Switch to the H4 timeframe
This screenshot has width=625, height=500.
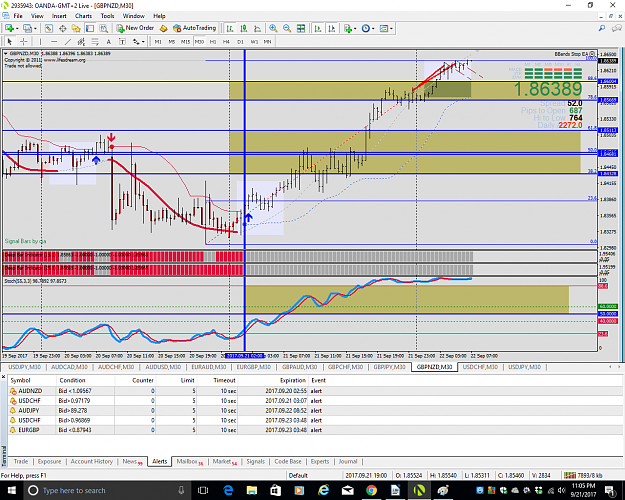(226, 41)
